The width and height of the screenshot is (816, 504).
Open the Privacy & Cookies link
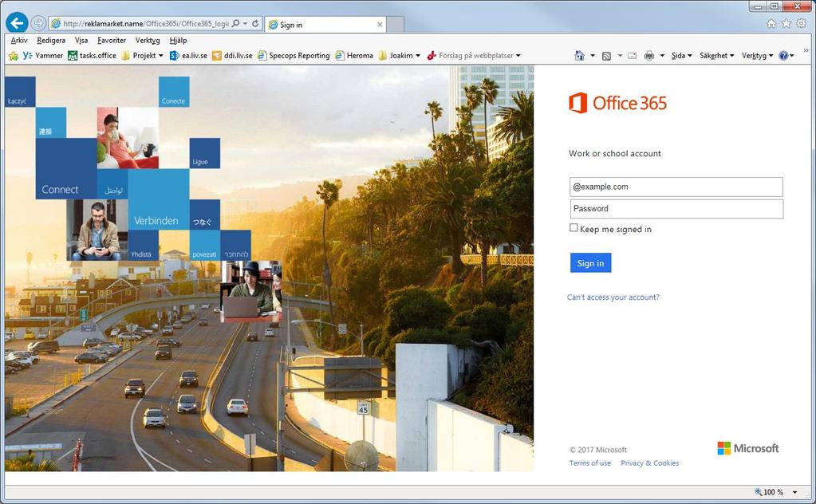[650, 463]
